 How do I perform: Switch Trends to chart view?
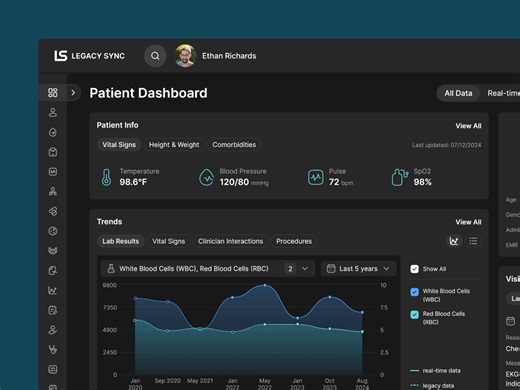[x=454, y=241]
